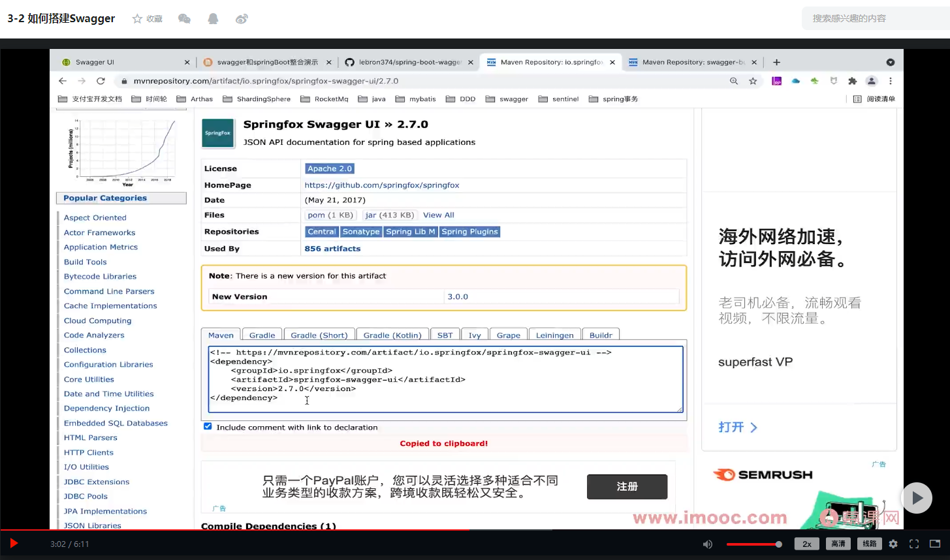Open the 线路 line selection menu

(x=870, y=544)
